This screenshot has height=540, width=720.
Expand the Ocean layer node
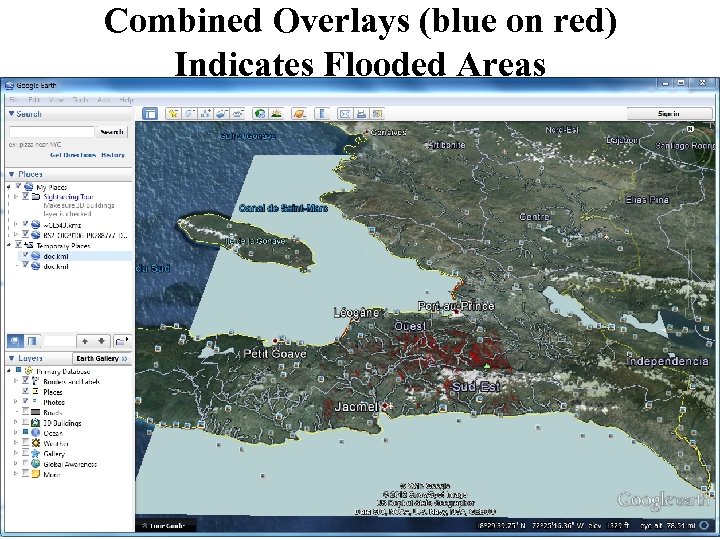click(x=16, y=433)
